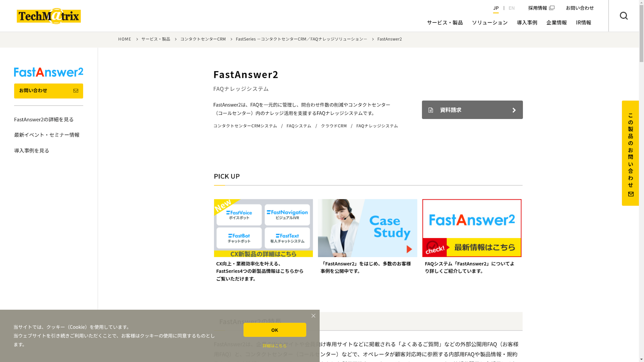Switch language to JP
This screenshot has height=362, width=644.
point(496,8)
